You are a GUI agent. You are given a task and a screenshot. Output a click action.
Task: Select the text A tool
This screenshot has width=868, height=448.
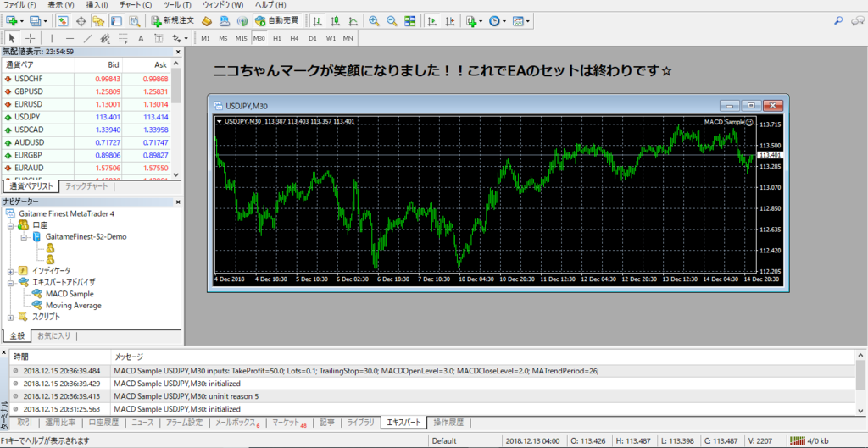(x=141, y=38)
